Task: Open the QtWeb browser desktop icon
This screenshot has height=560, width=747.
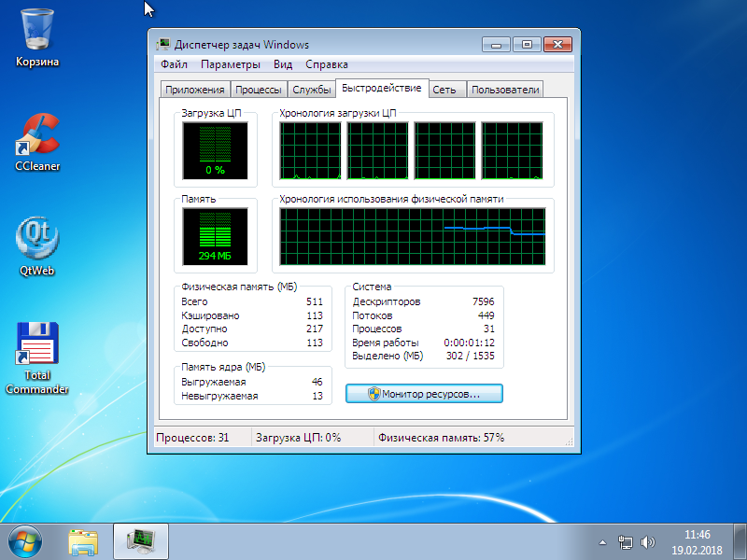Action: click(37, 246)
